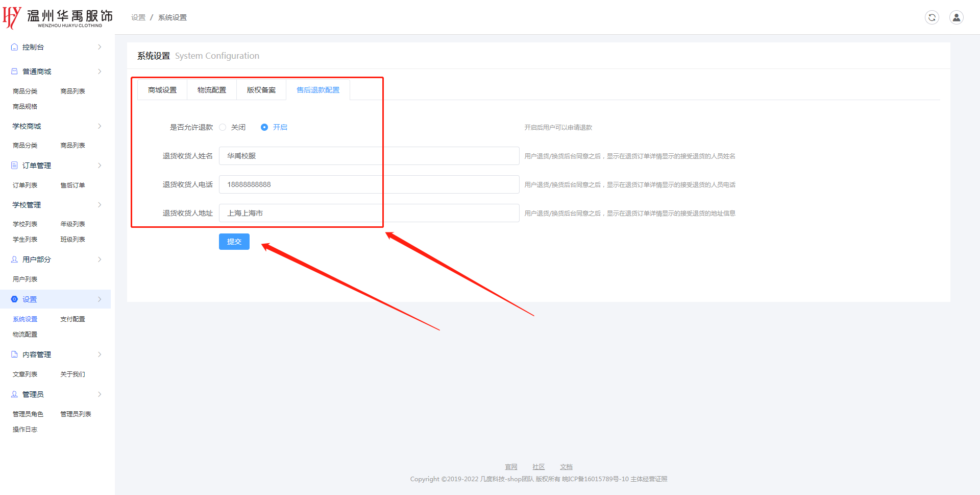The width and height of the screenshot is (980, 495).
Task: Click the 普通商城 shop icon
Action: pos(14,72)
